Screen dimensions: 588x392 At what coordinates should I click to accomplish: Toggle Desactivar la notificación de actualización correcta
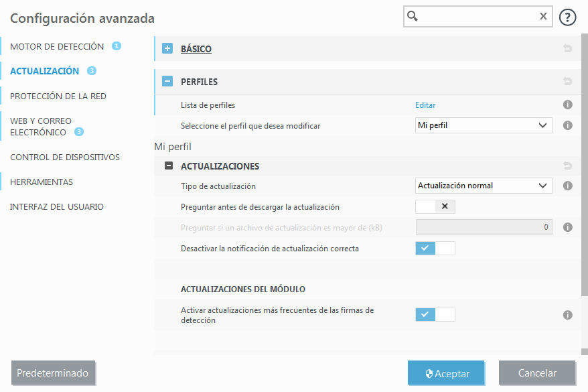[435, 248]
